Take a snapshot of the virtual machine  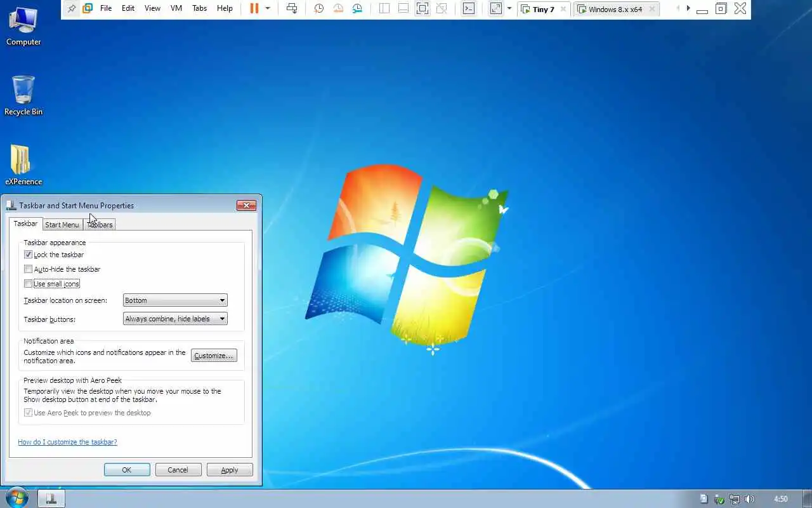coord(319,8)
